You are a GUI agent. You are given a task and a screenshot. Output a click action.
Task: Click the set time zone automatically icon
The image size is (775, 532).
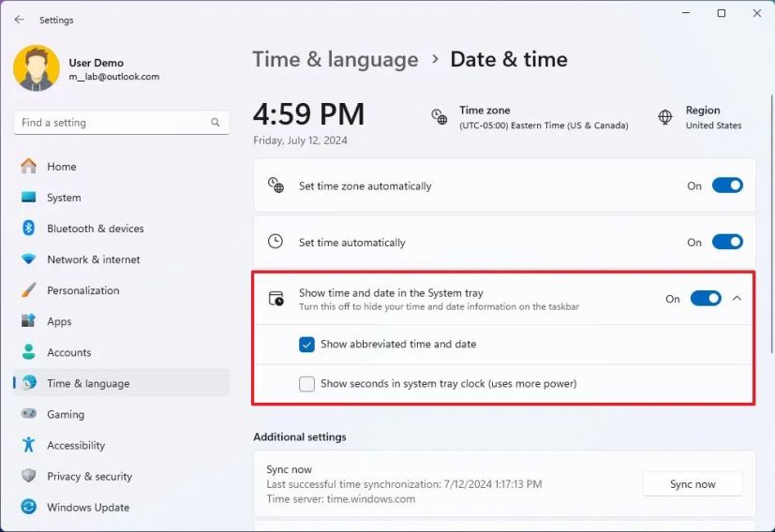point(276,185)
